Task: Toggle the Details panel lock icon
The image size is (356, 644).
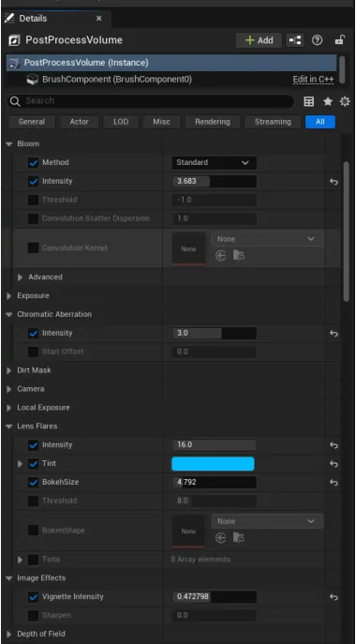Action: point(339,39)
